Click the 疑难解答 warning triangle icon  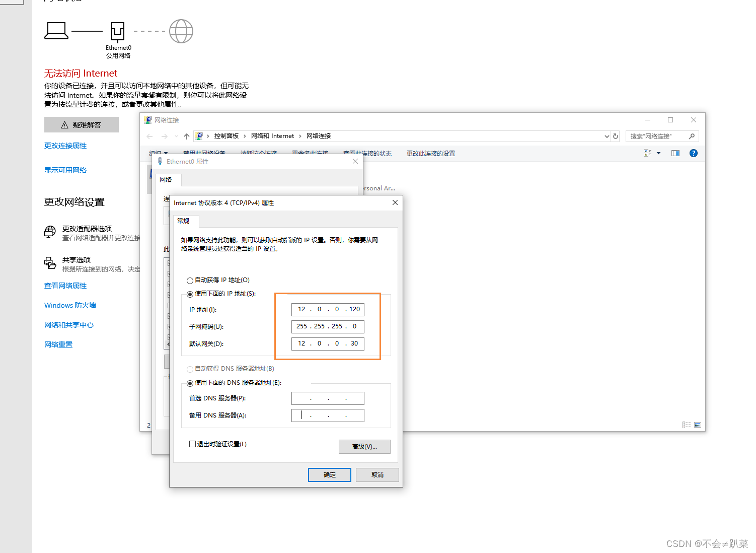[x=64, y=125]
